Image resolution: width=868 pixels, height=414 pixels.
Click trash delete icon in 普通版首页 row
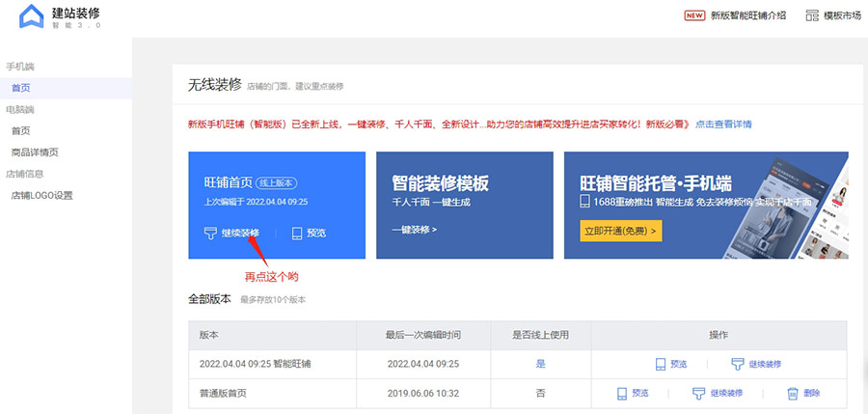pyautogui.click(x=792, y=394)
